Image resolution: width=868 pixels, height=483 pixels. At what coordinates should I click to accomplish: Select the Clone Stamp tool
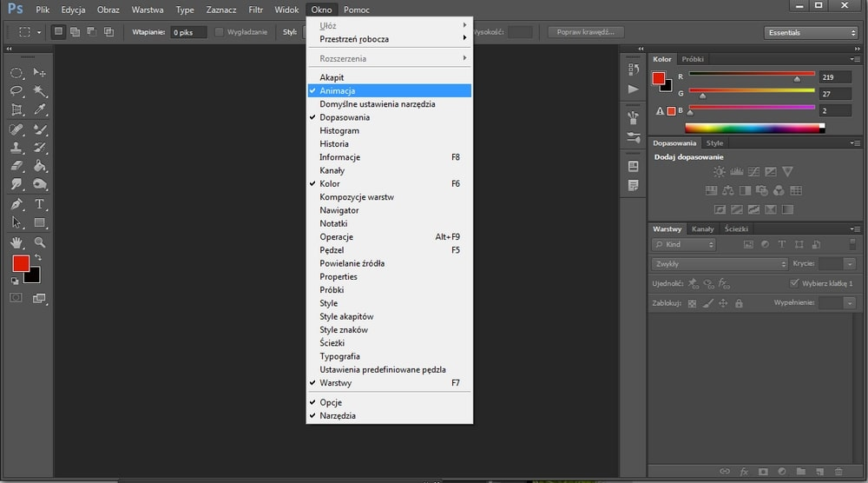coord(16,148)
